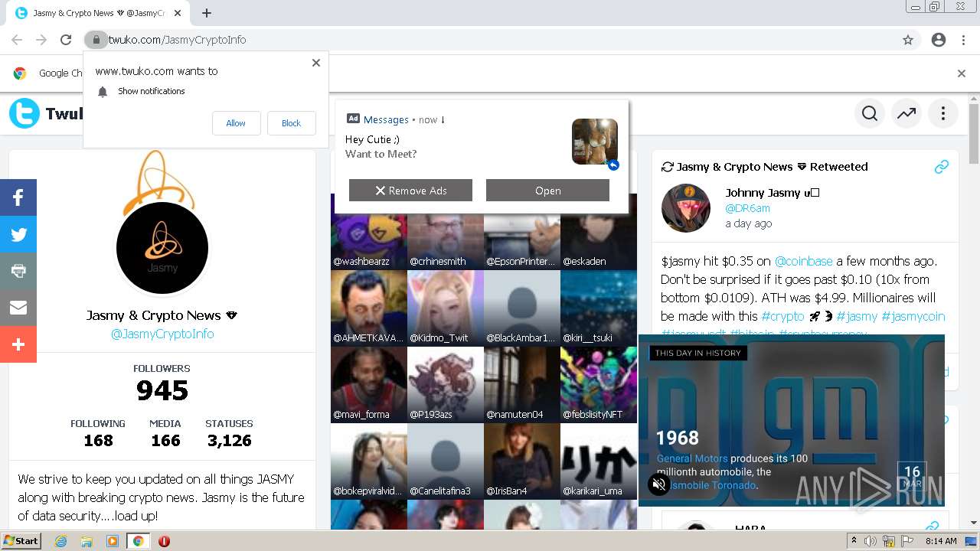Open media player from taskbar
The height and width of the screenshot is (551, 980).
point(113,541)
